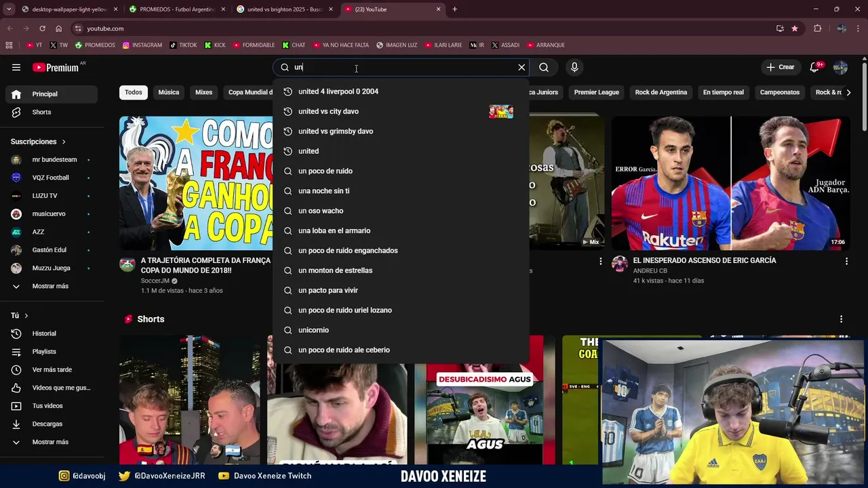Select suggestion 'united 4 liverpool 0 2004'
868x488 pixels.
pos(401,91)
